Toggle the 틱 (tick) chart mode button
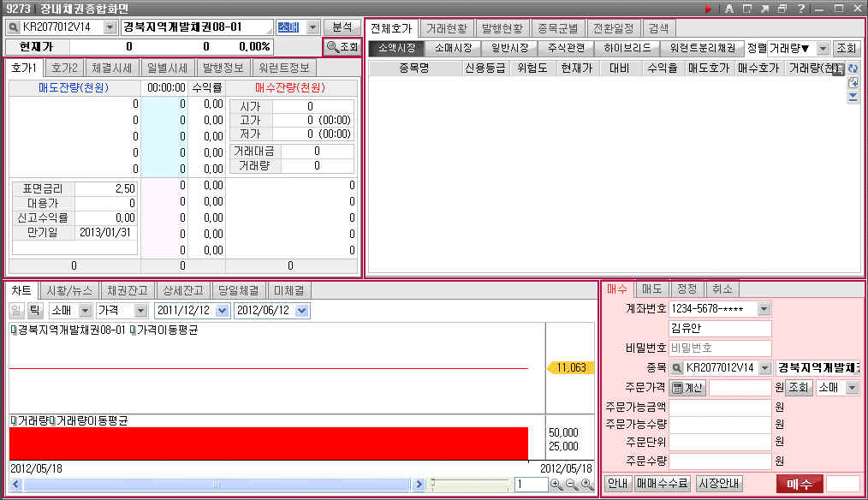Image resolution: width=868 pixels, height=500 pixels. (x=35, y=310)
